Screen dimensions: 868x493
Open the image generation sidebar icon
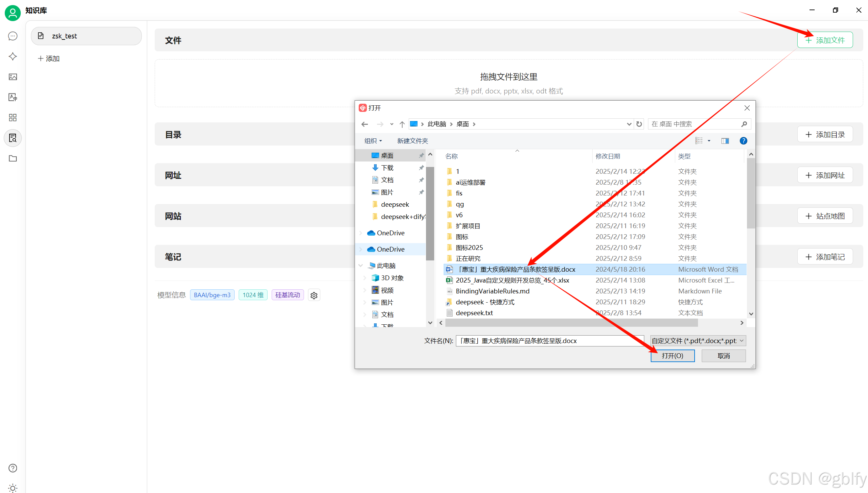13,77
